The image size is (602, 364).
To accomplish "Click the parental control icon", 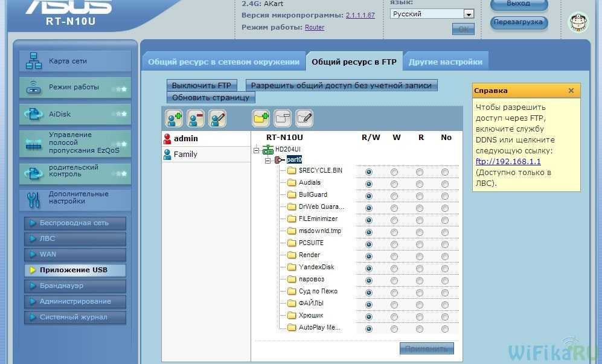I will [34, 173].
